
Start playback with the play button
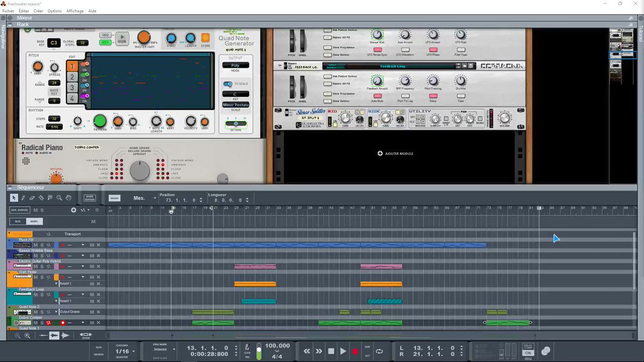(343, 351)
